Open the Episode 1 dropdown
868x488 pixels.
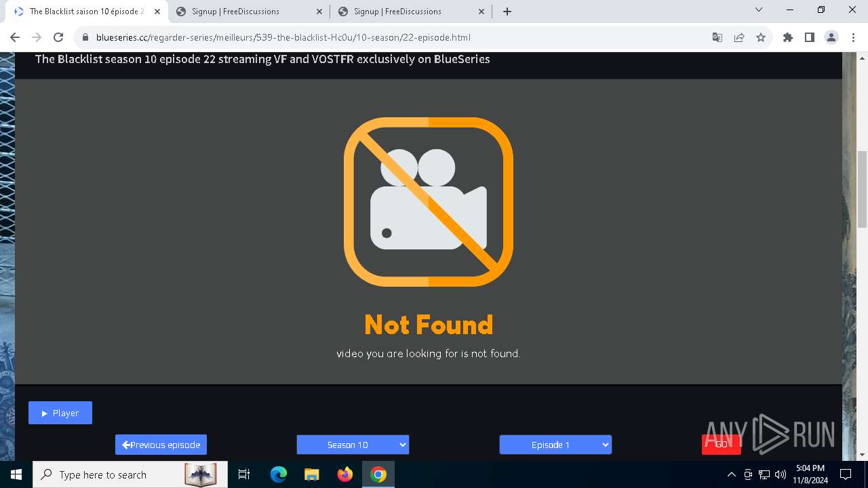(x=555, y=445)
